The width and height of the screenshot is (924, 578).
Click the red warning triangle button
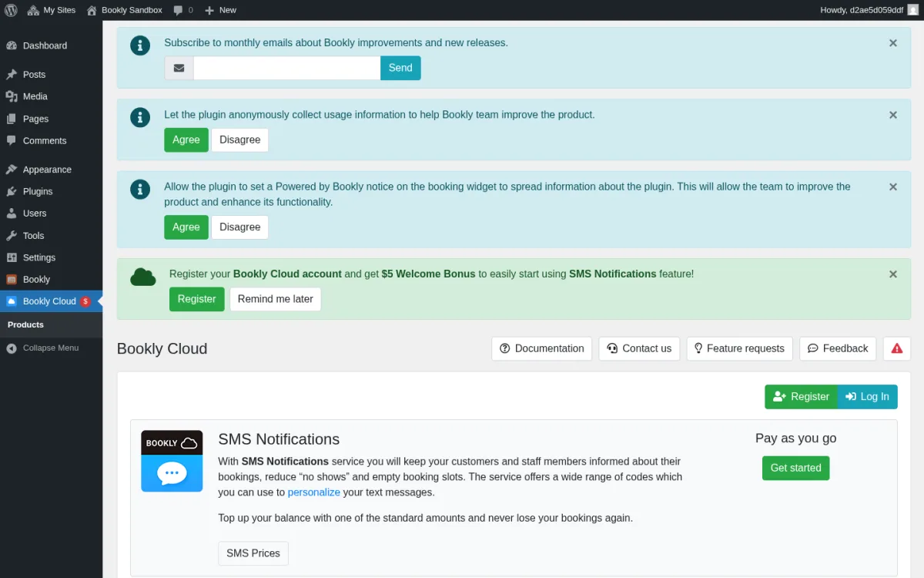[x=897, y=348]
